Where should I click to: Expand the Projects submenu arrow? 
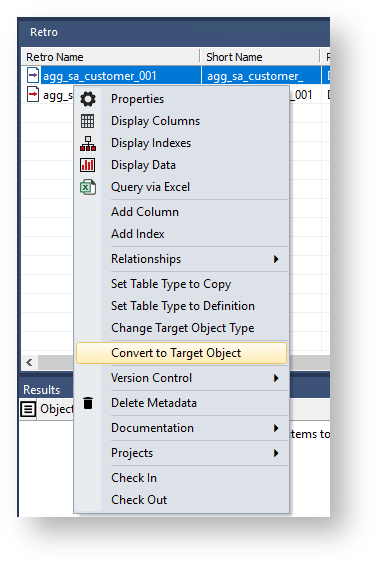(x=276, y=453)
